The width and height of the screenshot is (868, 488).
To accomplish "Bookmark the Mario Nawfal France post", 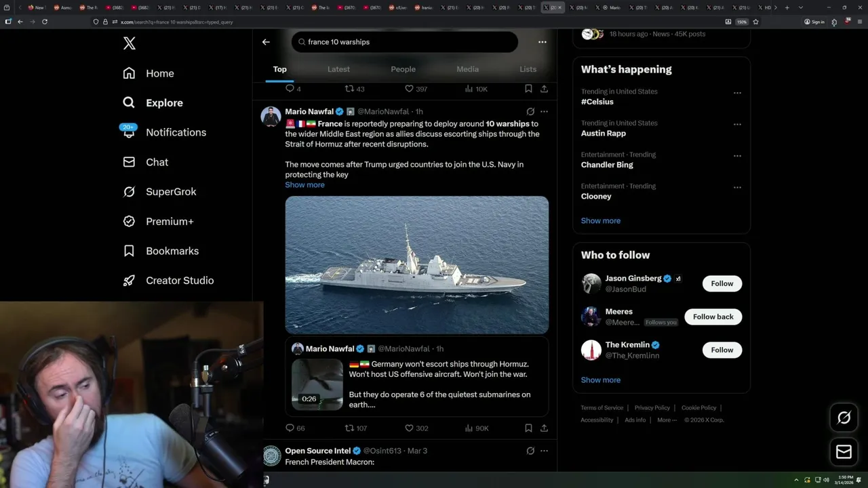I will tap(528, 428).
